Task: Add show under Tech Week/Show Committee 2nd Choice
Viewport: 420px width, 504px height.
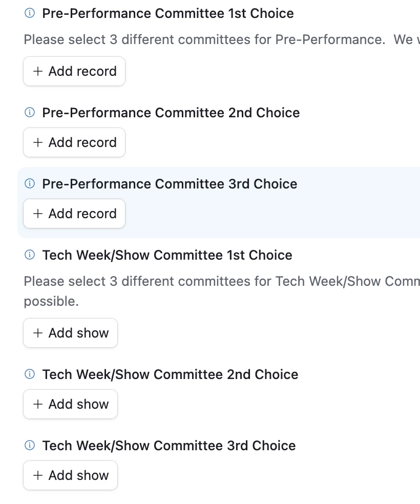Action: (x=70, y=404)
